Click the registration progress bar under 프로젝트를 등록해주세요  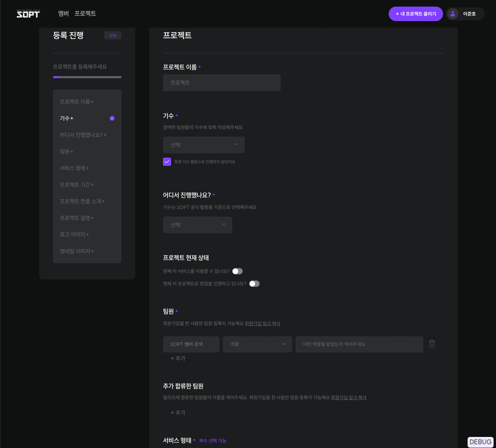pos(87,77)
